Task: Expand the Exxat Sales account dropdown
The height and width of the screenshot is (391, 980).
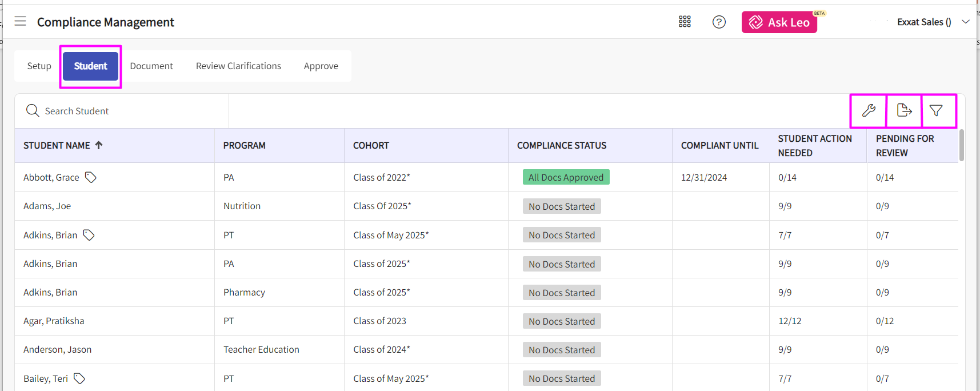Action: 966,22
